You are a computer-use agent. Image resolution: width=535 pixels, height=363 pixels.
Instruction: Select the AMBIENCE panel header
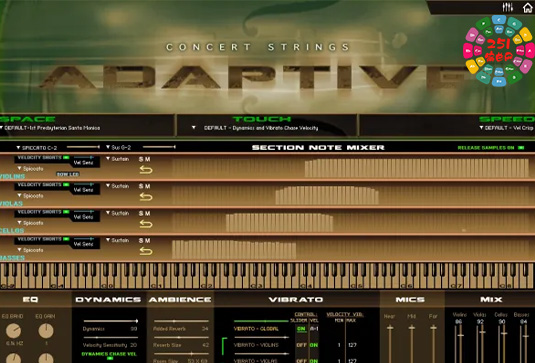pos(180,300)
